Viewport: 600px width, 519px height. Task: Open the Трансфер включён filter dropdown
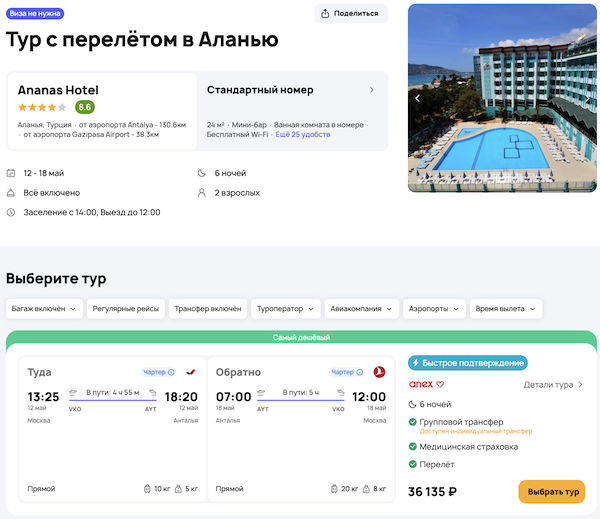206,309
